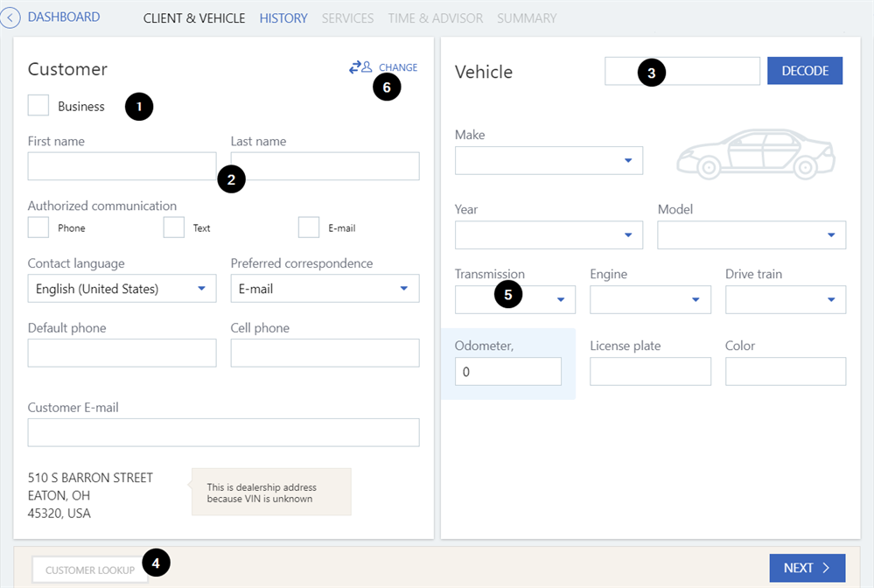Toggle the Business checkbox
The width and height of the screenshot is (874, 588).
point(38,106)
